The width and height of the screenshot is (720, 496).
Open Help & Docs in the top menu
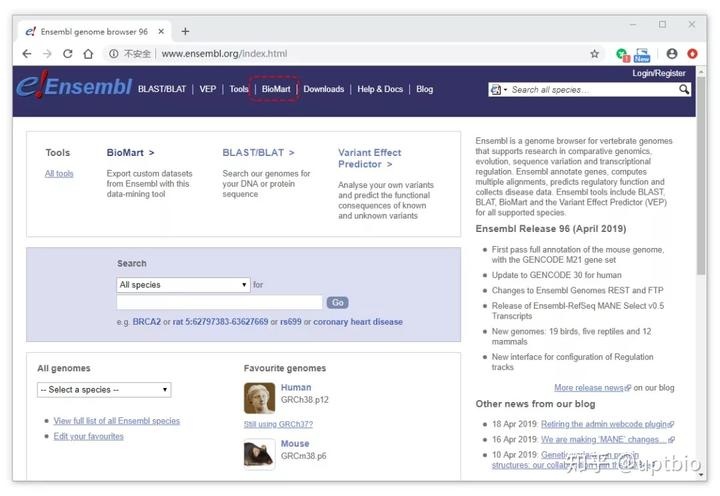point(380,89)
